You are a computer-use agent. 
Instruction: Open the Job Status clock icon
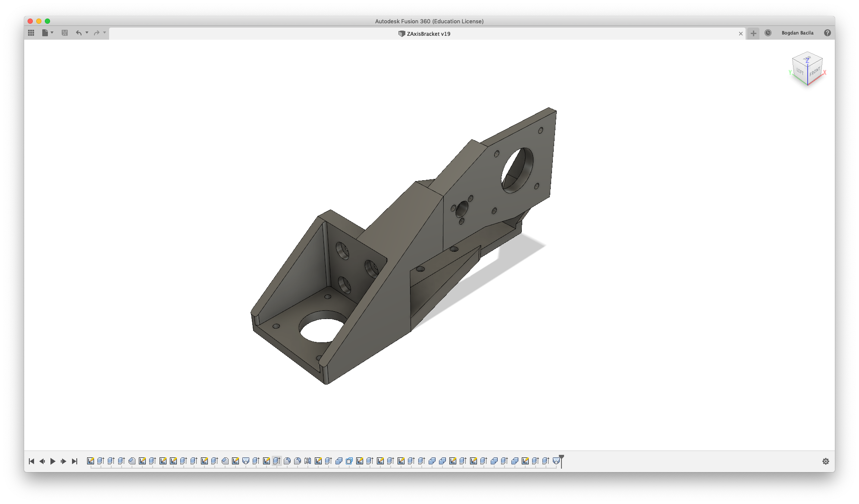click(768, 33)
